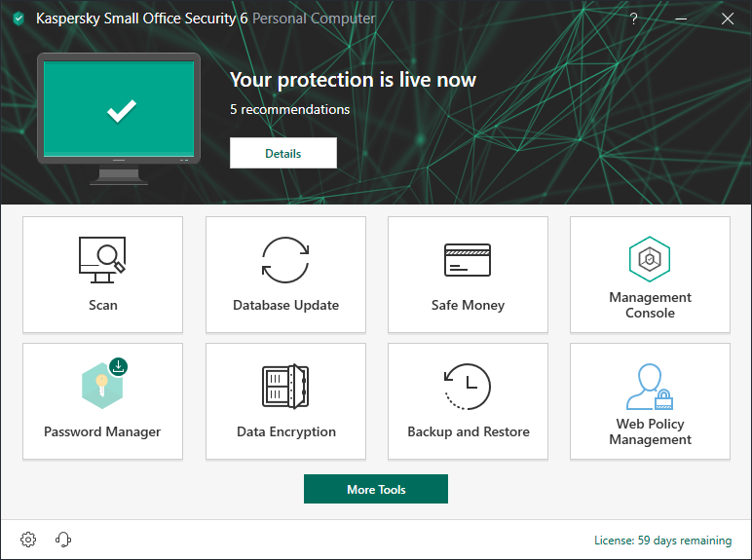The height and width of the screenshot is (560, 752).
Task: Select the 5 recommendations text
Action: [x=289, y=110]
